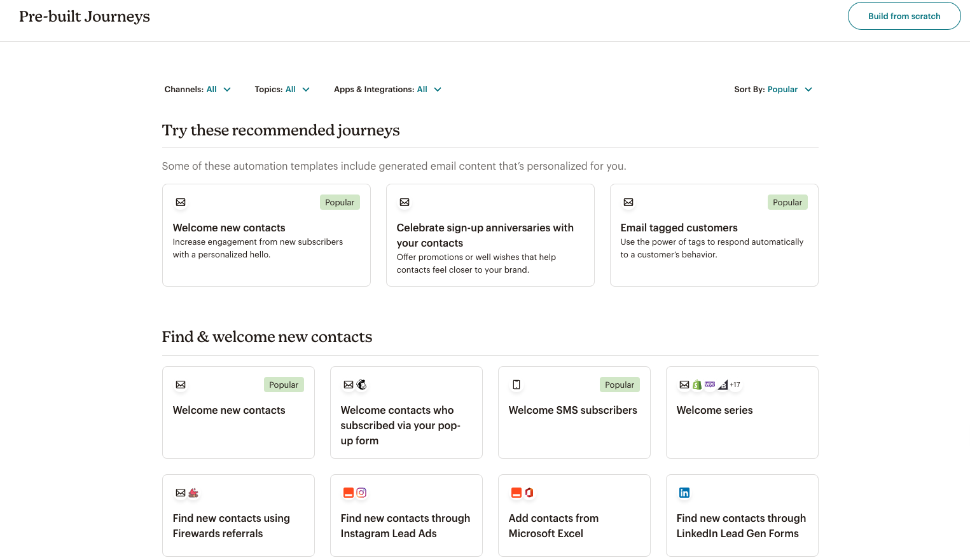The width and height of the screenshot is (970, 560).
Task: Click the email icon on the pop-up form card
Action: pos(349,385)
